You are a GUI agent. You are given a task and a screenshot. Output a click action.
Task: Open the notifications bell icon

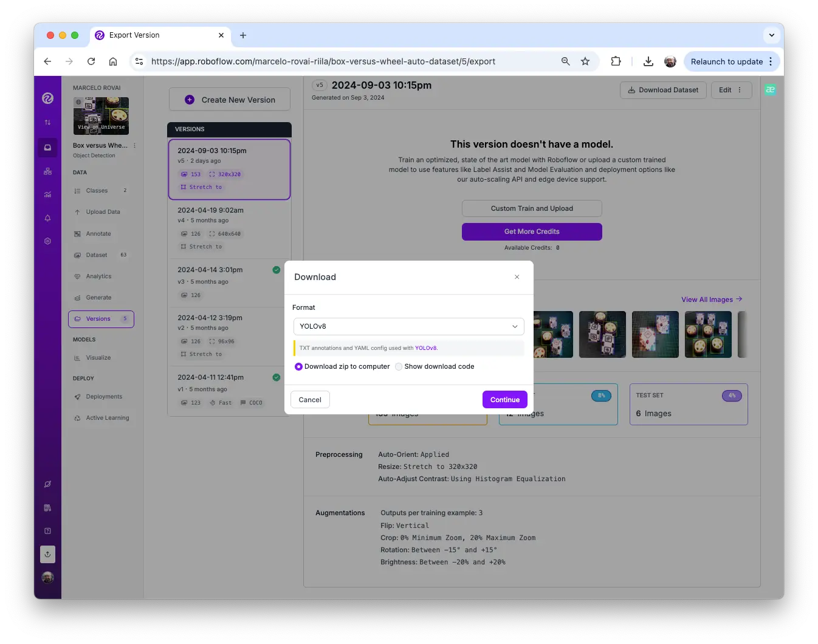[47, 218]
